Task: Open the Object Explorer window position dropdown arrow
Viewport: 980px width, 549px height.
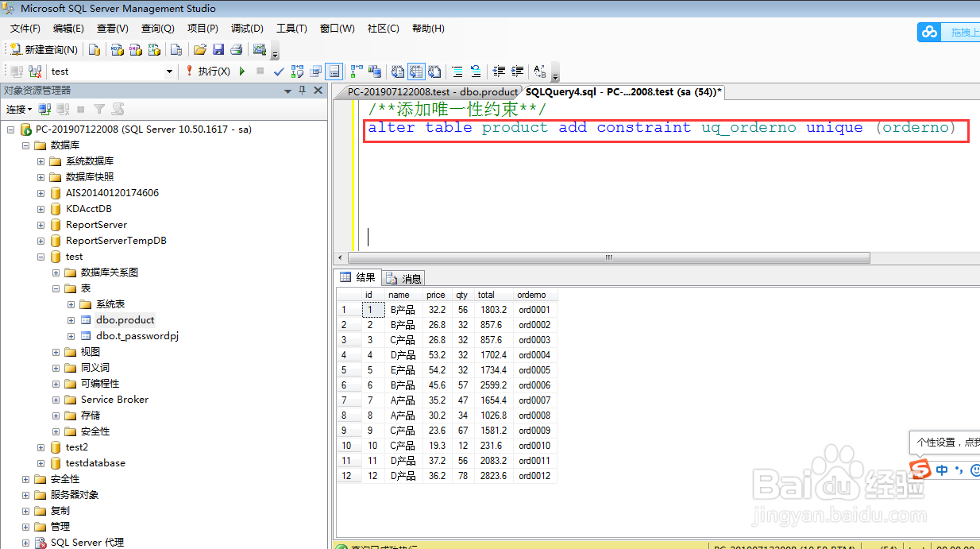Action: pyautogui.click(x=287, y=91)
